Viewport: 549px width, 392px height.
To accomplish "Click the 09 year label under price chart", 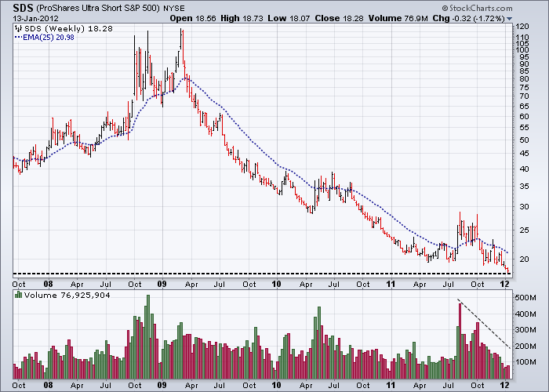I will coord(162,284).
